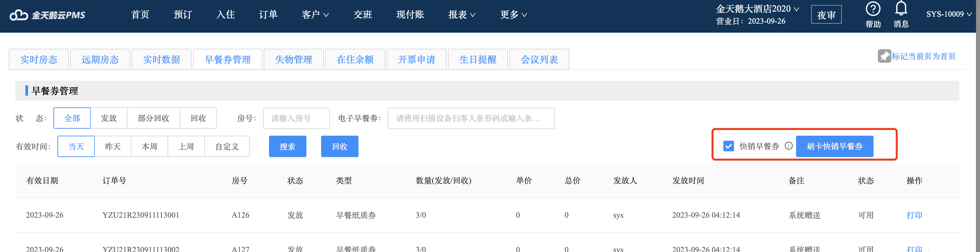Image resolution: width=980 pixels, height=252 pixels.
Task: Choose 自定义 as the valid time
Action: coord(227,146)
